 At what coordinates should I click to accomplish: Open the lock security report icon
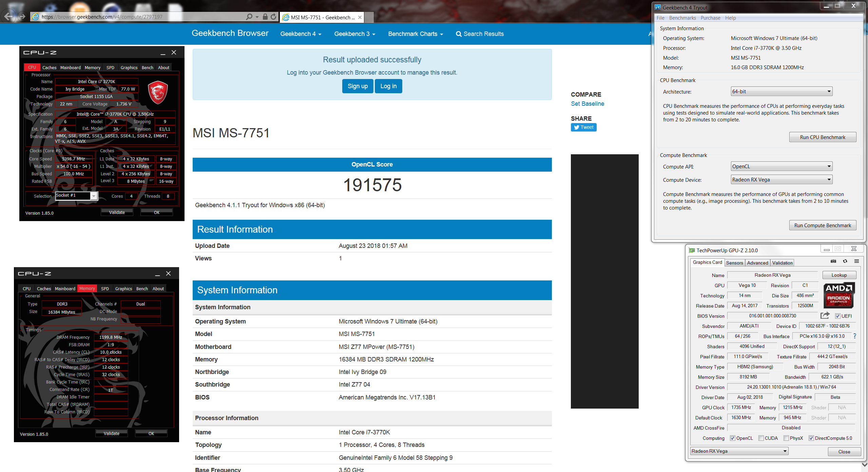(x=265, y=17)
